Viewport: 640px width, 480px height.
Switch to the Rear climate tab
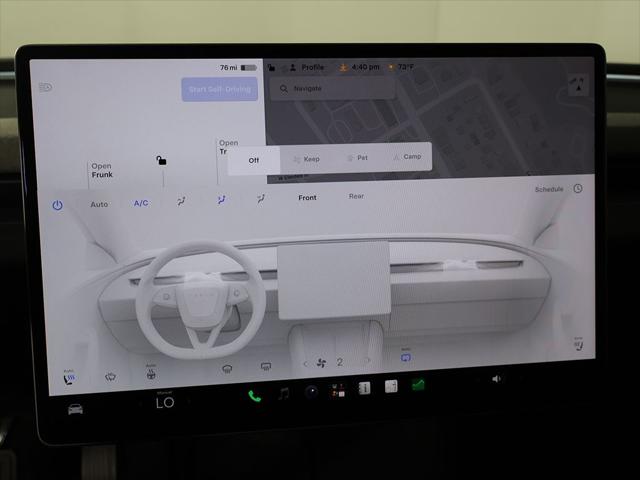[356, 196]
